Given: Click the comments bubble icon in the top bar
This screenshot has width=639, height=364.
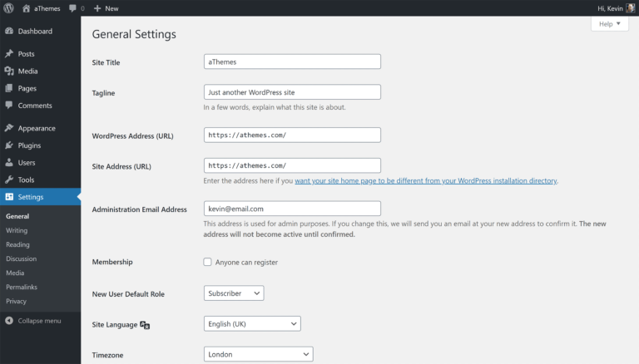Looking at the screenshot, I should tap(73, 7).
